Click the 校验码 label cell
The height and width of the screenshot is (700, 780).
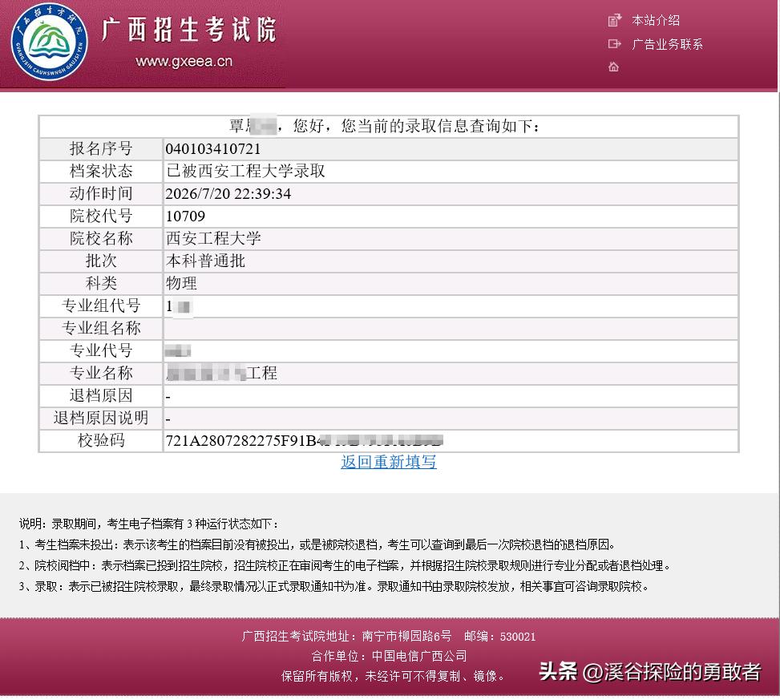(101, 440)
